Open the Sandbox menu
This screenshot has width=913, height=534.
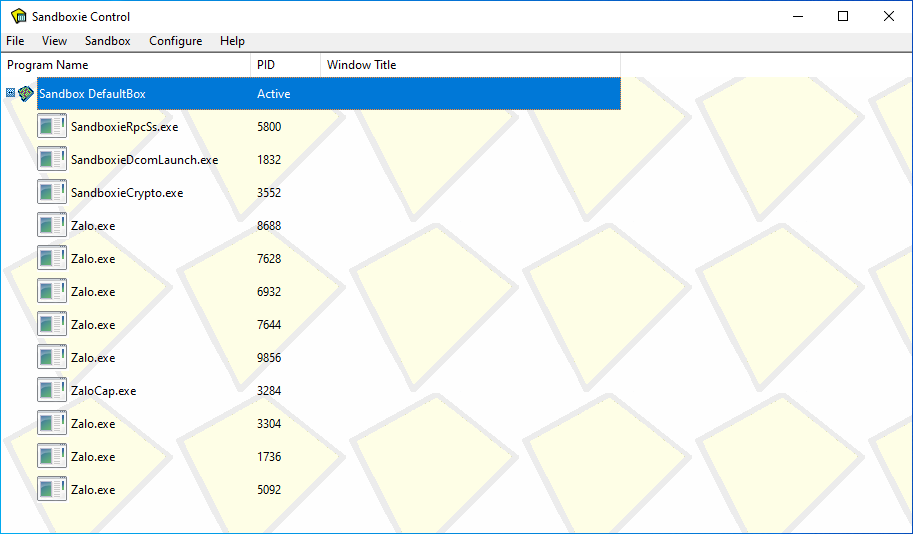(107, 41)
